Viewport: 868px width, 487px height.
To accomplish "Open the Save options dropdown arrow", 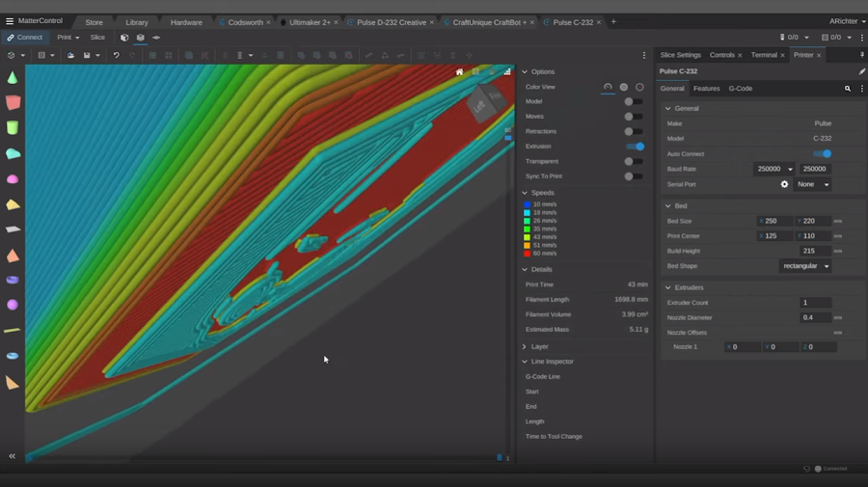I will [97, 55].
